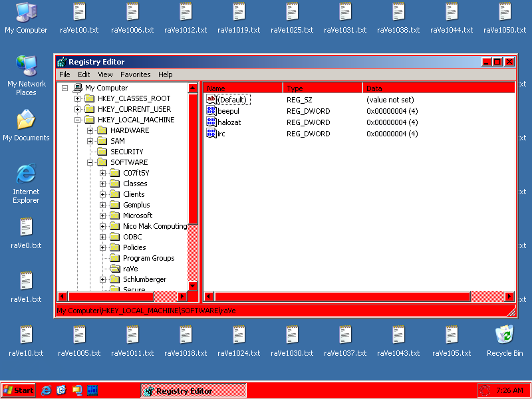The image size is (532, 399).
Task: Select the HKEY_LOCAL_MACHINE label
Action: tap(136, 120)
